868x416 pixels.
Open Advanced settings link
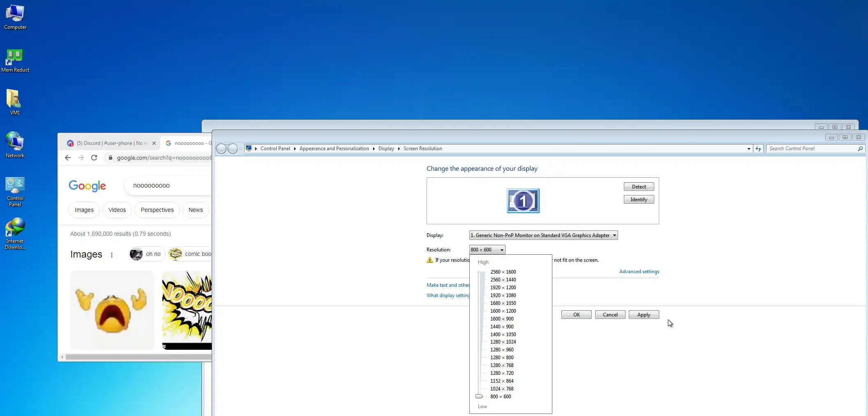pyautogui.click(x=639, y=272)
